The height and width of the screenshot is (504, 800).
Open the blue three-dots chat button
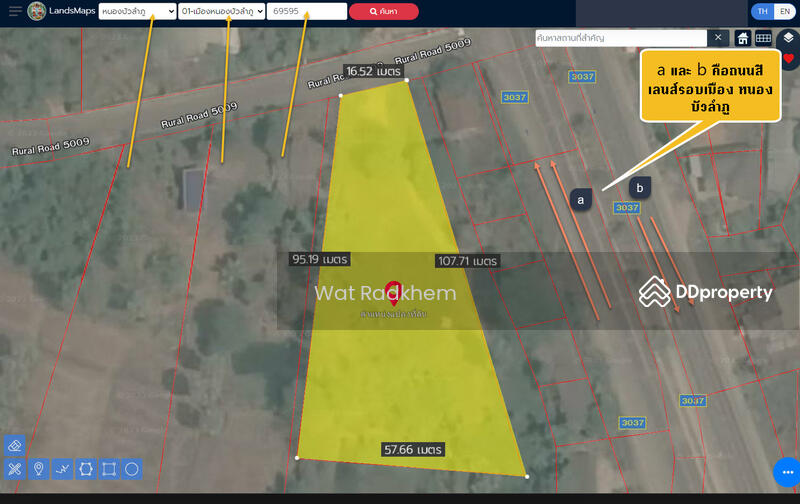pyautogui.click(x=786, y=471)
